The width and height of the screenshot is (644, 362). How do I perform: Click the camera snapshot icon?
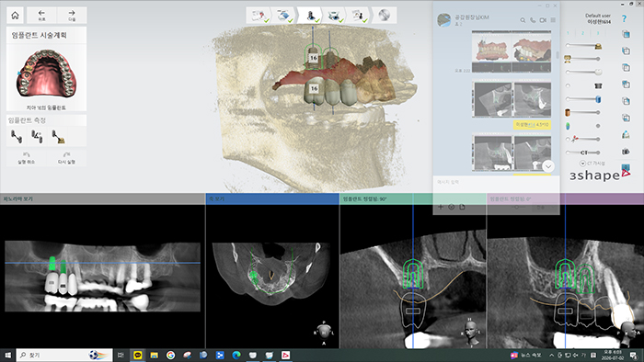pyautogui.click(x=626, y=152)
